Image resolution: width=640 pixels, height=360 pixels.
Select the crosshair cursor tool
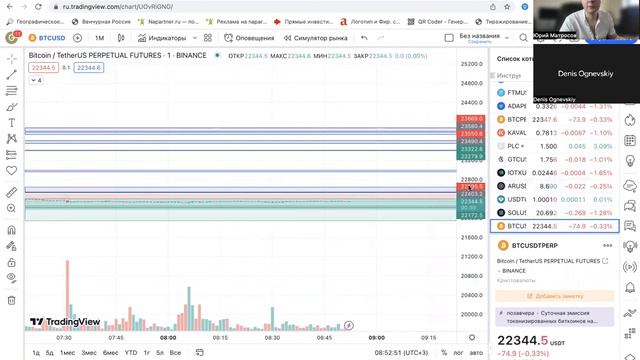pos(11,59)
